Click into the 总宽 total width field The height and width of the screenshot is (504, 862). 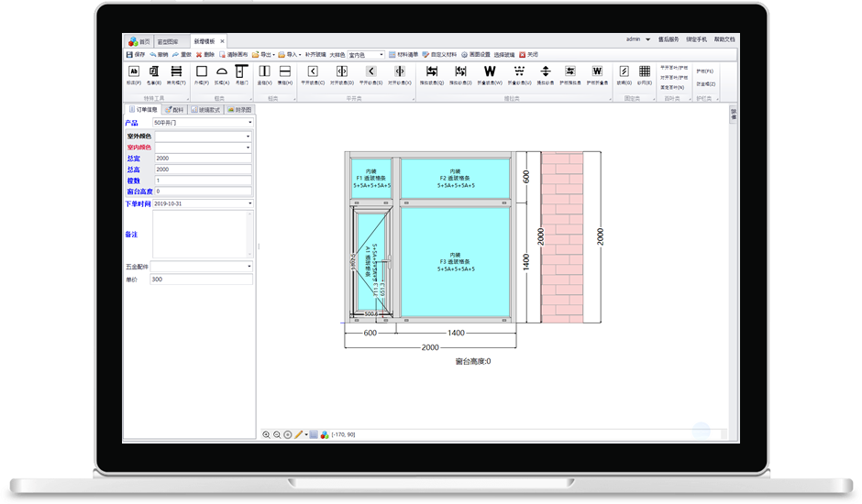coord(203,159)
